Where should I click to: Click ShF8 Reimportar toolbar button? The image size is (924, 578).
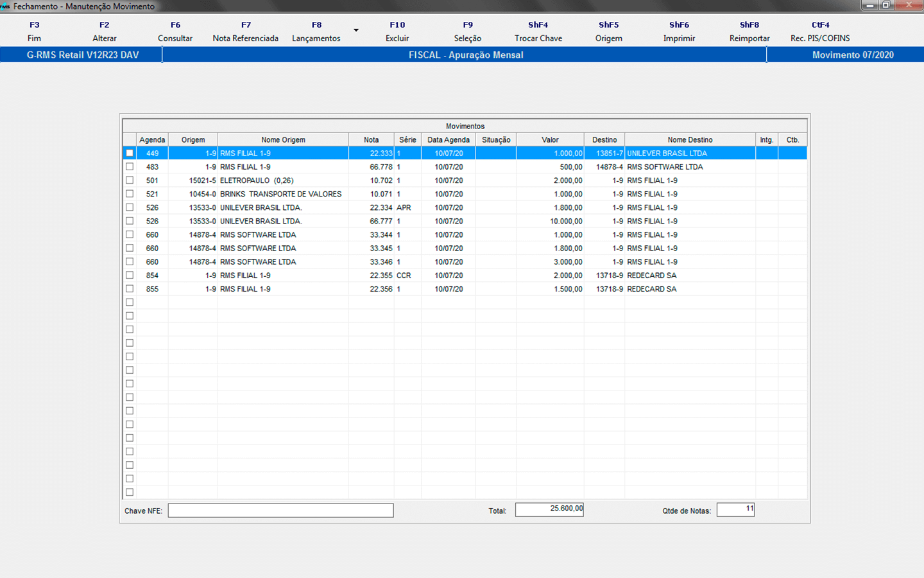749,31
